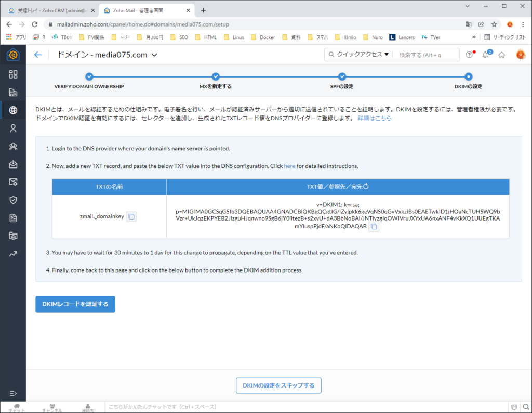Open the organization building icon in sidebar
Viewport: 532px width, 413px height.
click(13, 93)
